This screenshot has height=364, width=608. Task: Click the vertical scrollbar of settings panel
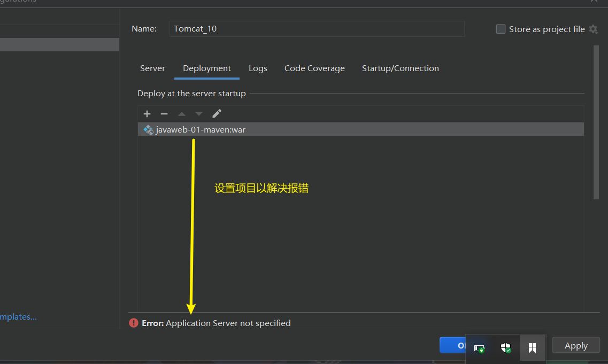(596, 122)
